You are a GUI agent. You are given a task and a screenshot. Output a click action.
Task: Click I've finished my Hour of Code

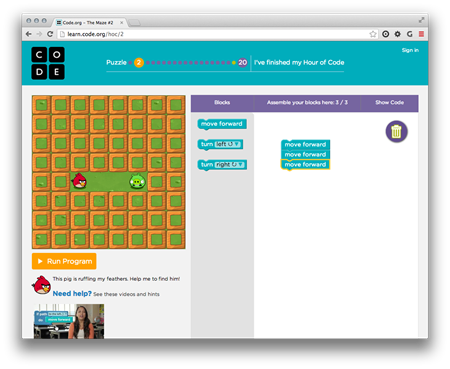tap(299, 62)
